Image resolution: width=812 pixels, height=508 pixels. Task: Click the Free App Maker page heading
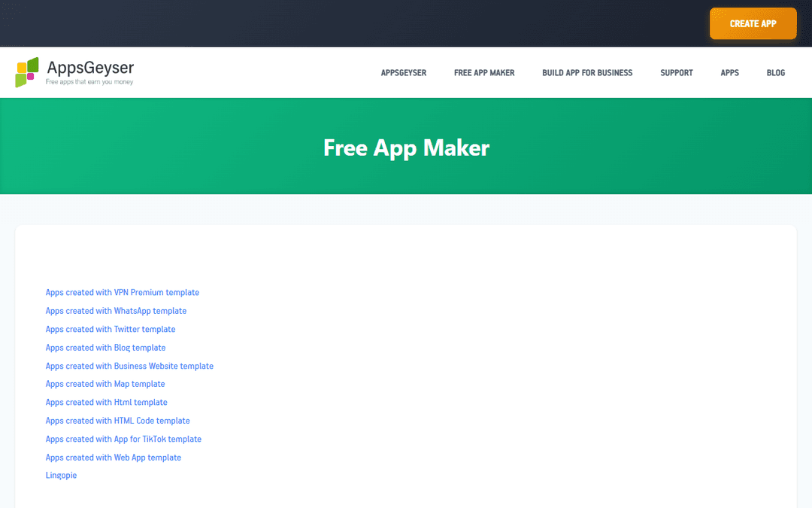(x=406, y=148)
